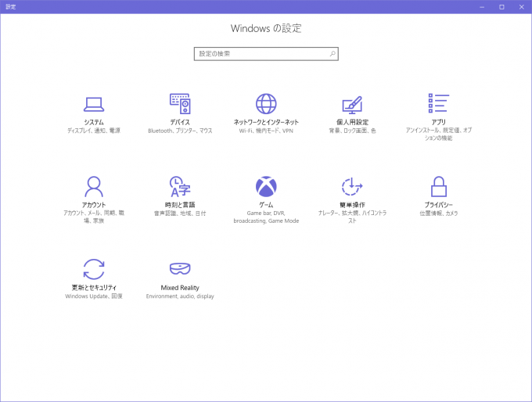The height and width of the screenshot is (402, 532).
Task: Select the 簡単操作 label
Action: [352, 205]
